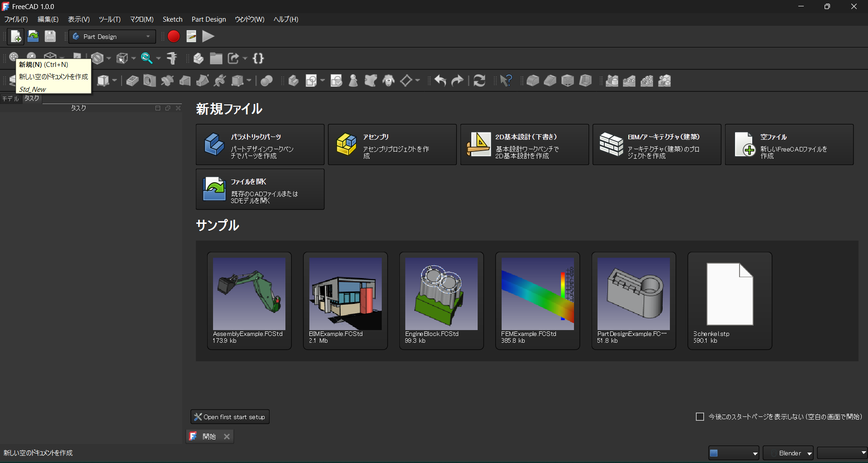The image size is (868, 463).
Task: Click the ファイルを開く card
Action: (x=260, y=189)
